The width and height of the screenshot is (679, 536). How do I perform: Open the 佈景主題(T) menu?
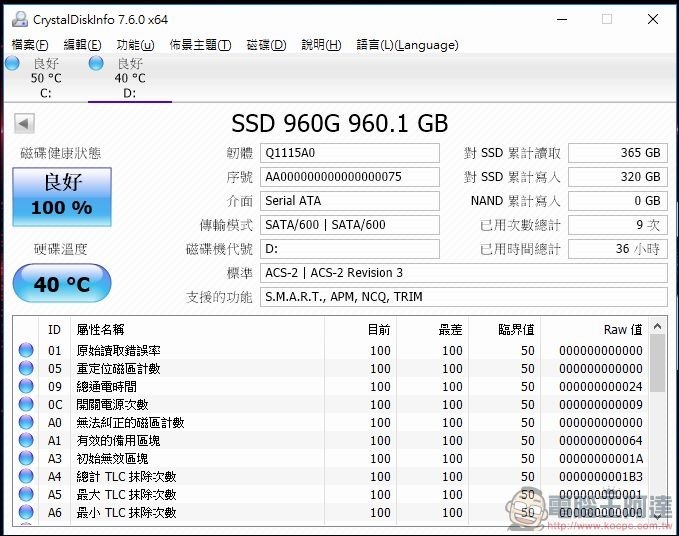[x=200, y=45]
